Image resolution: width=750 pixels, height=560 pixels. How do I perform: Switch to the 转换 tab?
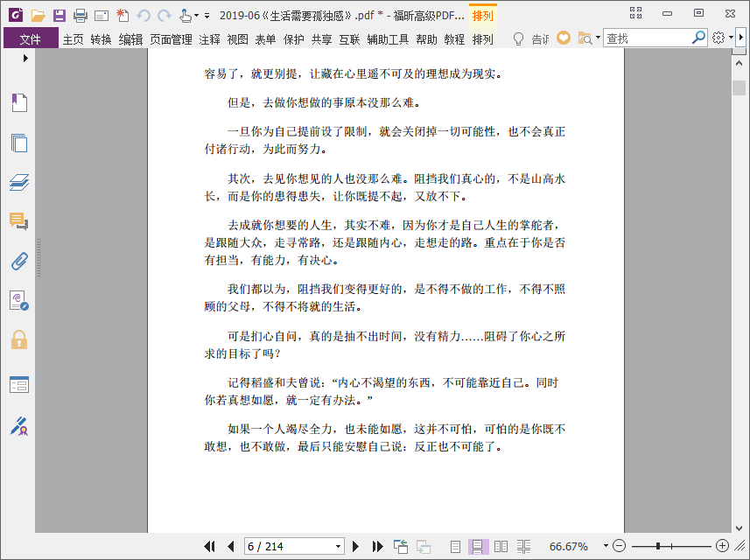click(101, 39)
